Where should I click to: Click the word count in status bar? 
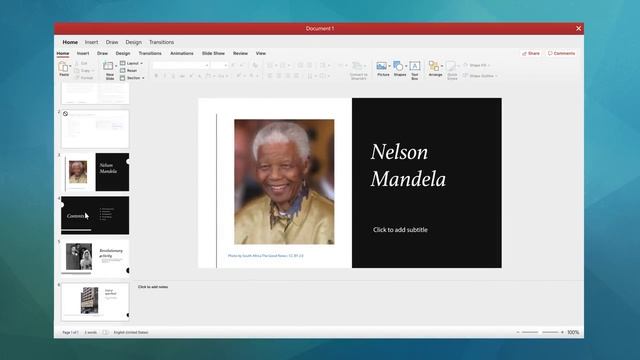pyautogui.click(x=91, y=333)
